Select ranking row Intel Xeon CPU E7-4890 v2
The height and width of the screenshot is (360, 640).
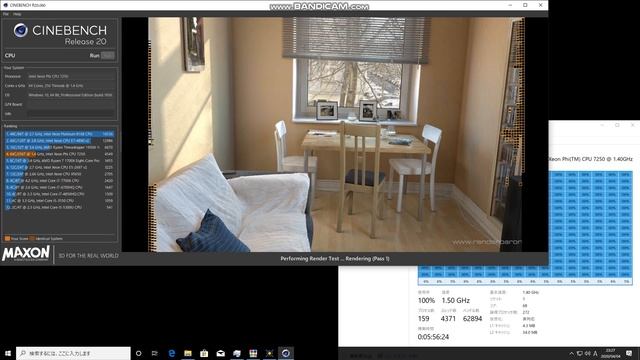pyautogui.click(x=60, y=141)
